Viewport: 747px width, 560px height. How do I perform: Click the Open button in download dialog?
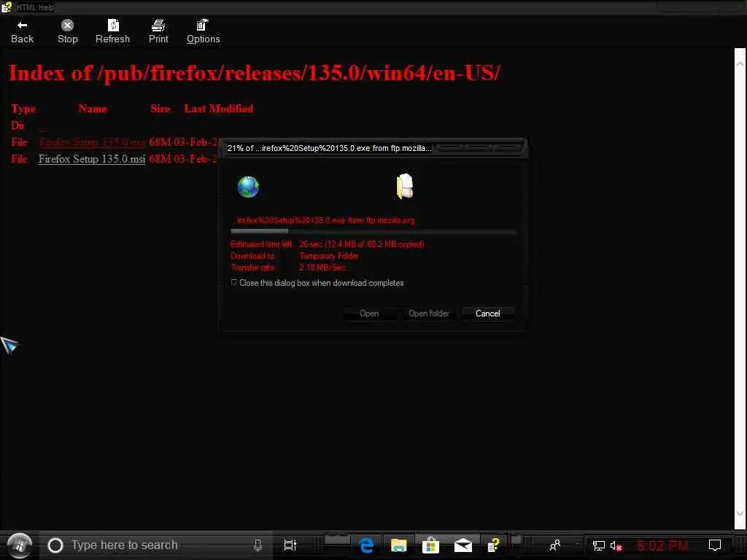coord(369,314)
